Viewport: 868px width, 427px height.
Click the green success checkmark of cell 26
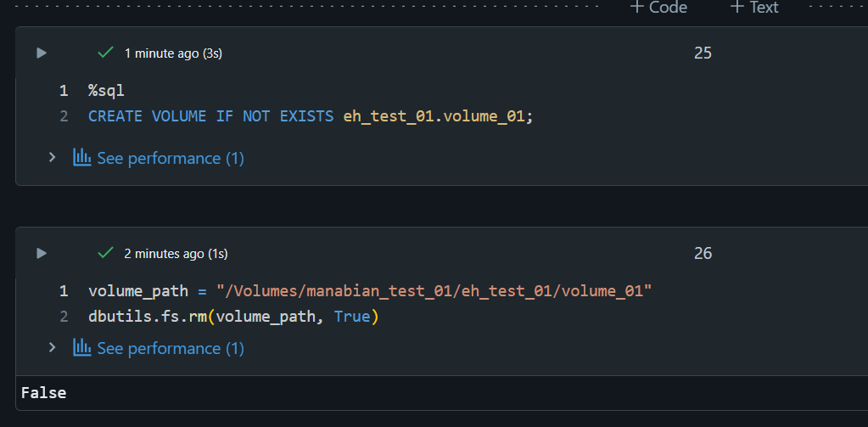point(105,253)
